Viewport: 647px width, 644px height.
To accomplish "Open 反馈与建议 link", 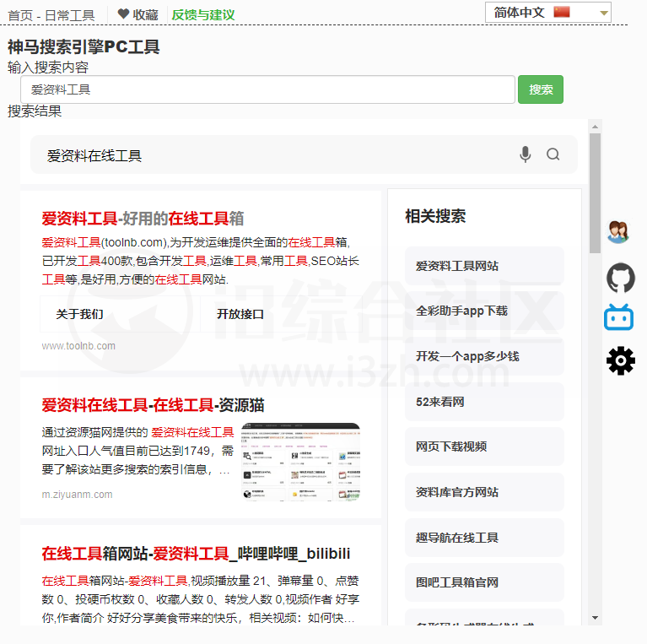I will (x=203, y=15).
